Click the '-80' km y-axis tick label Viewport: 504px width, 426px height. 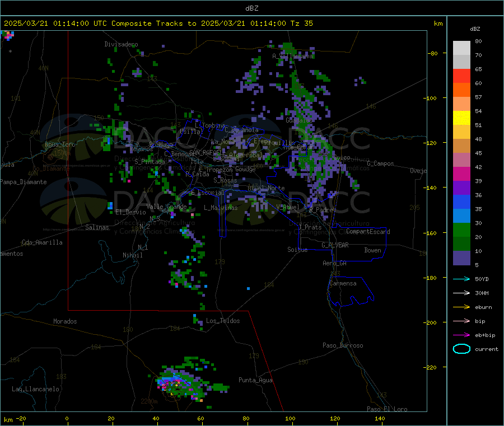tap(432, 53)
